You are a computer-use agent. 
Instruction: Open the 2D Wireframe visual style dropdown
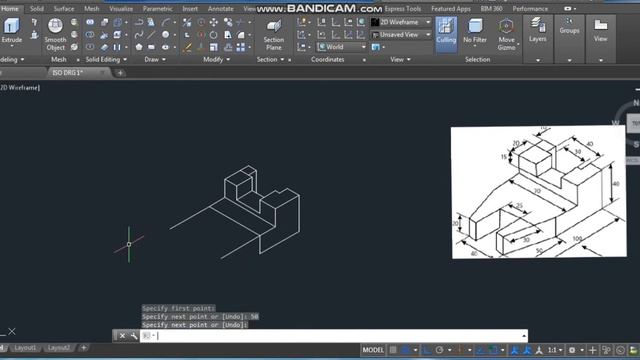click(x=401, y=22)
